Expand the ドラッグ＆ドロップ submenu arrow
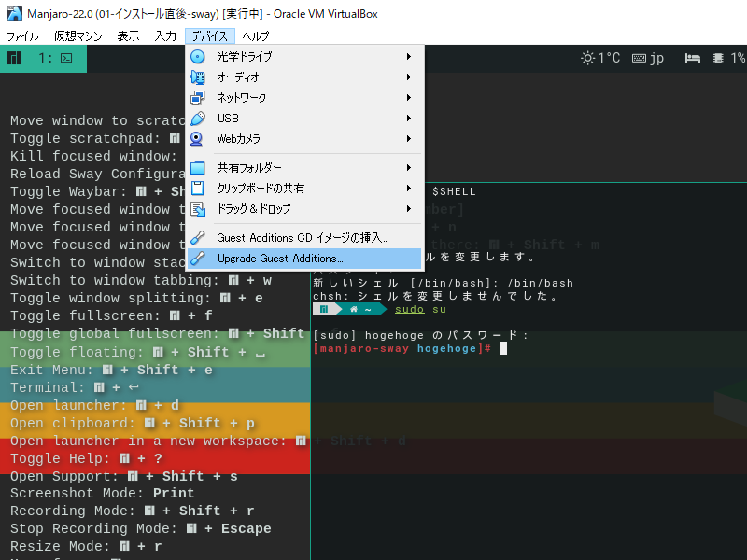The width and height of the screenshot is (747, 560). pyautogui.click(x=409, y=208)
